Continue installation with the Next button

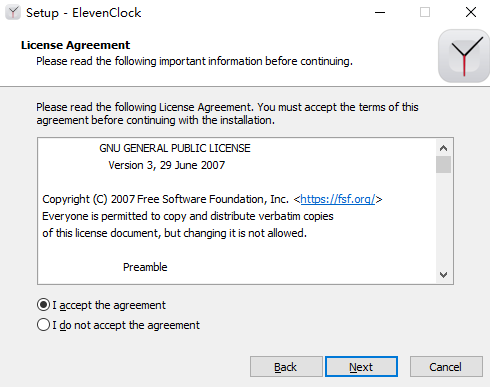click(x=361, y=367)
